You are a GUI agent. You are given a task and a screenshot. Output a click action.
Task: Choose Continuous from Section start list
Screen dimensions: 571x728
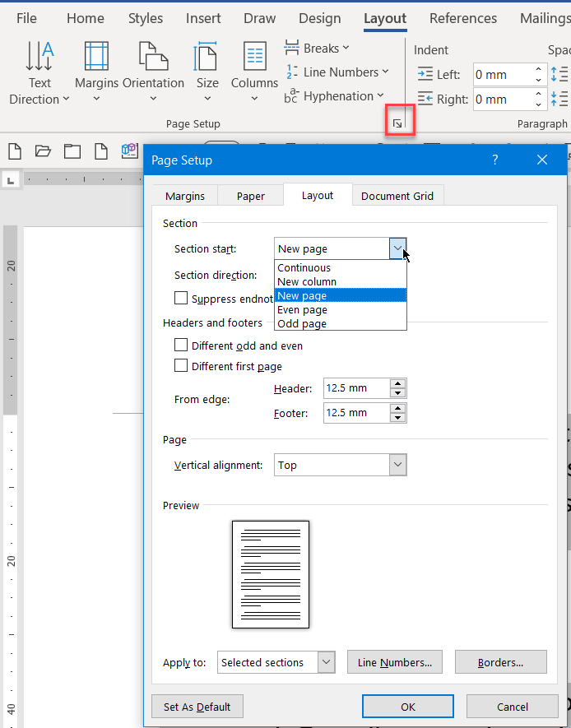pyautogui.click(x=341, y=268)
